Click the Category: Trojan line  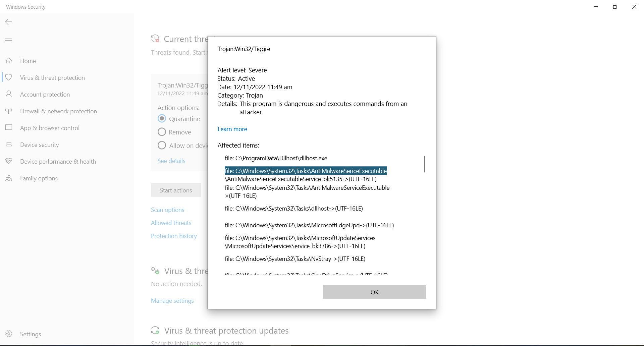click(x=240, y=96)
